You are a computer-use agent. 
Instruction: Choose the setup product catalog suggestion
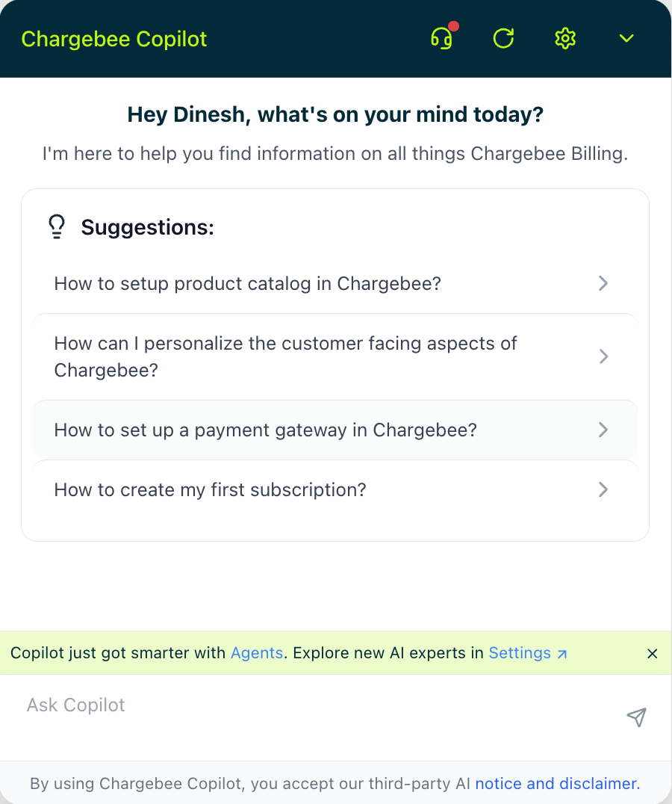247,283
